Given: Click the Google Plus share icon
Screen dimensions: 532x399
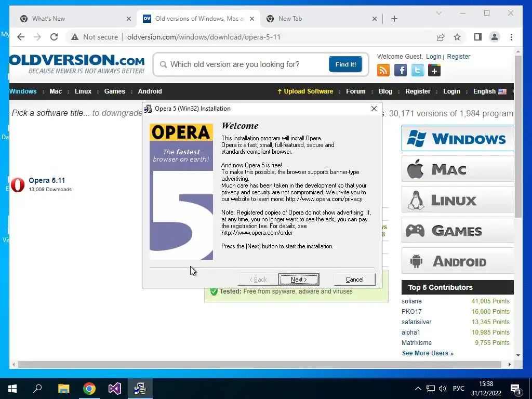Looking at the screenshot, I should [434, 71].
